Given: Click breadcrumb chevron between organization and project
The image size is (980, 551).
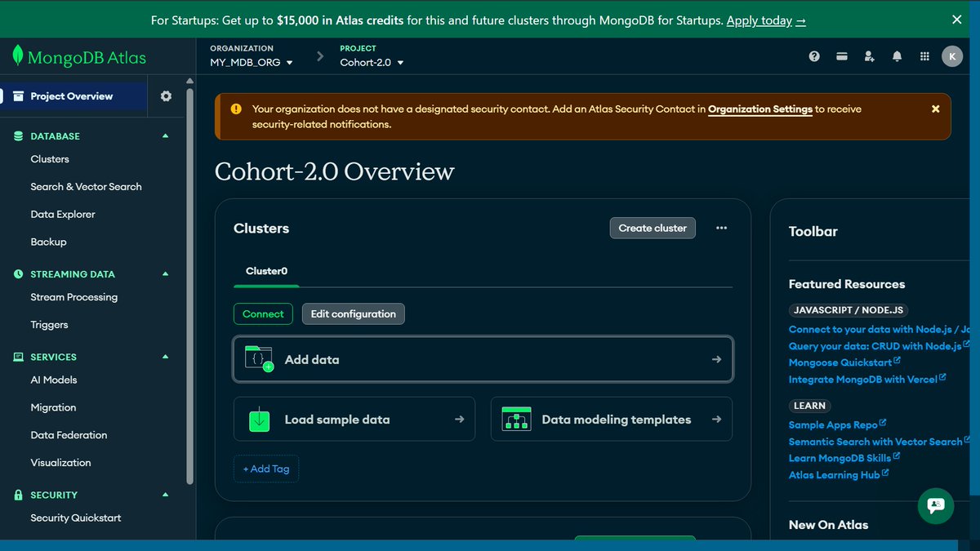Looking at the screenshot, I should tap(320, 56).
